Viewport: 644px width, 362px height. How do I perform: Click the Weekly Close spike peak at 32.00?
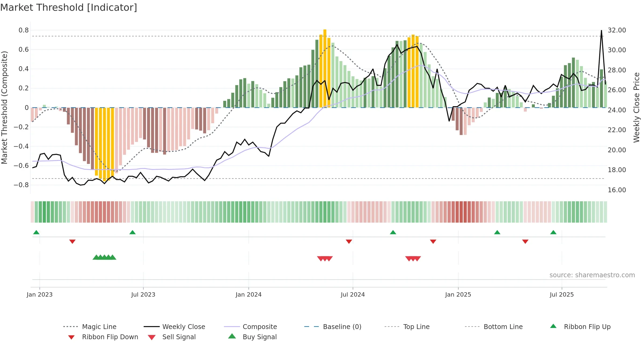tap(601, 31)
